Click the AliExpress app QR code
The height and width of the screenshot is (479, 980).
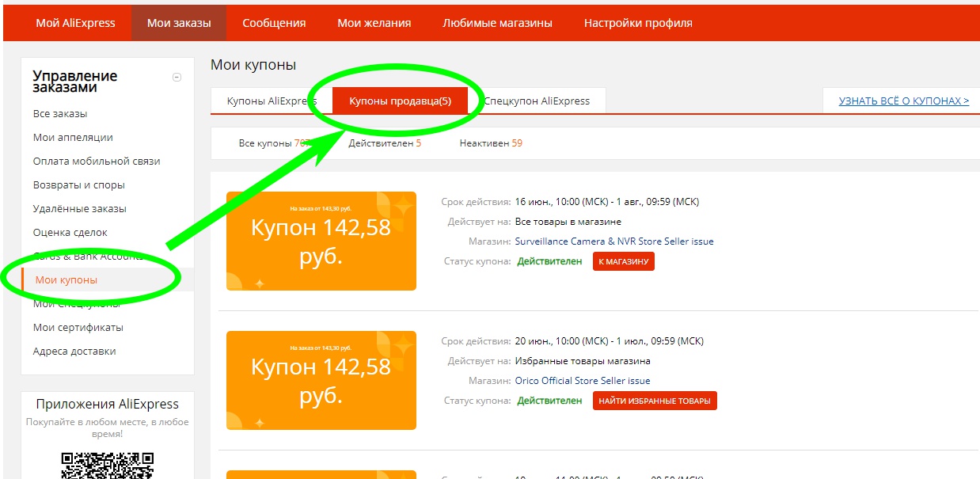tap(108, 465)
